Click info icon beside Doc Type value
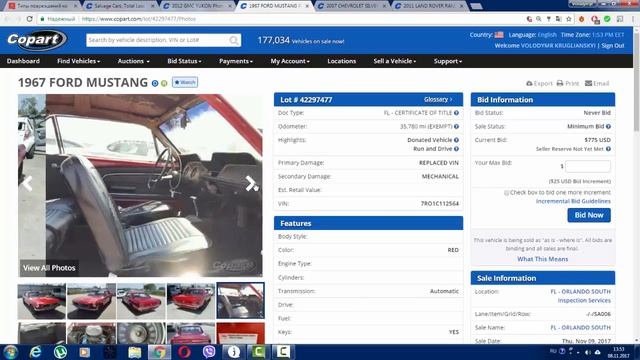This screenshot has width=640, height=360. [x=456, y=113]
